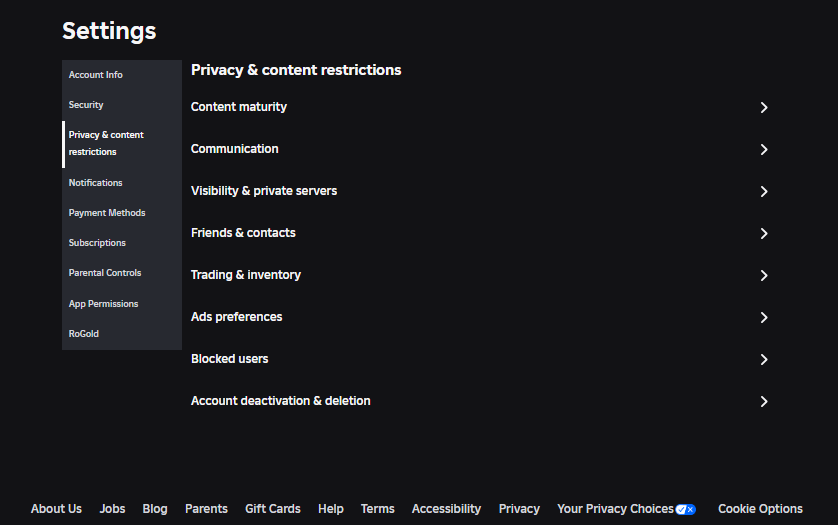Expand the Communication chevron arrow
The image size is (838, 525).
pos(764,149)
